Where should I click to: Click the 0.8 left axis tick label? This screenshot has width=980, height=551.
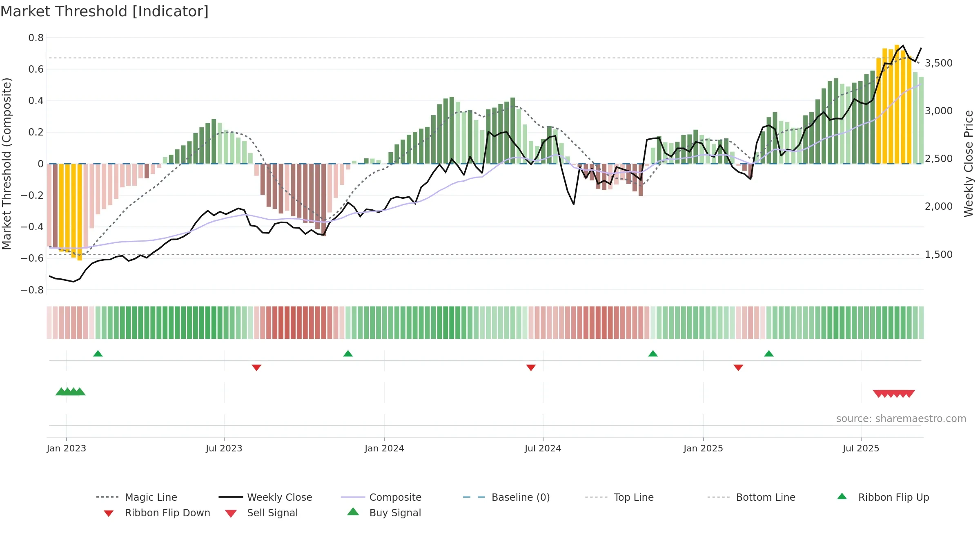pyautogui.click(x=36, y=38)
